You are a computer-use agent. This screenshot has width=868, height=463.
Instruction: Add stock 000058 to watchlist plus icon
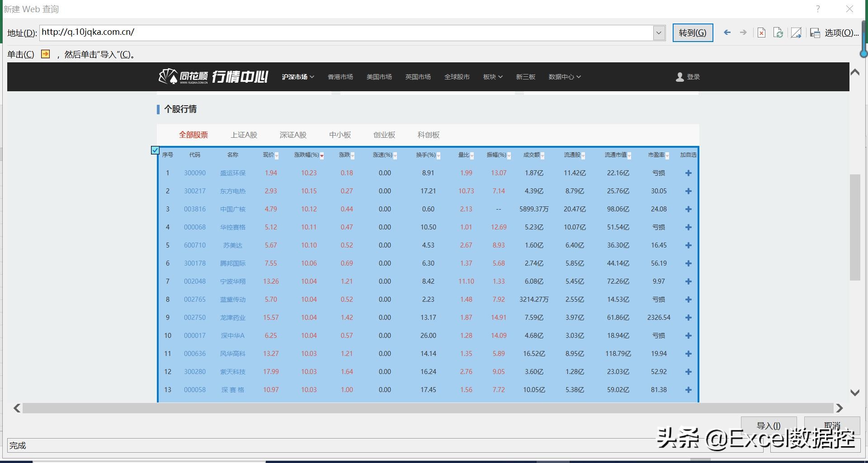point(689,390)
